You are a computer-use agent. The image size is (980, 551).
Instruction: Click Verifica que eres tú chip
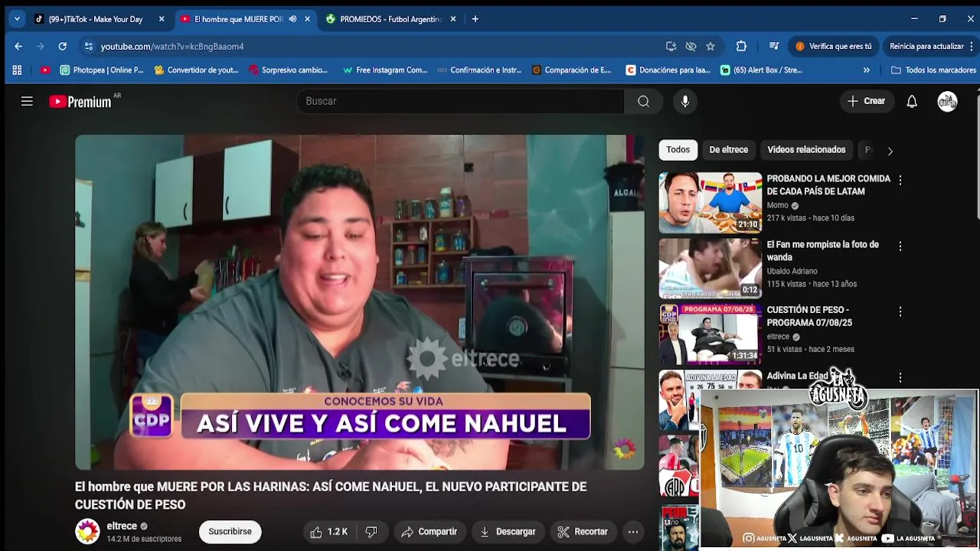(833, 46)
